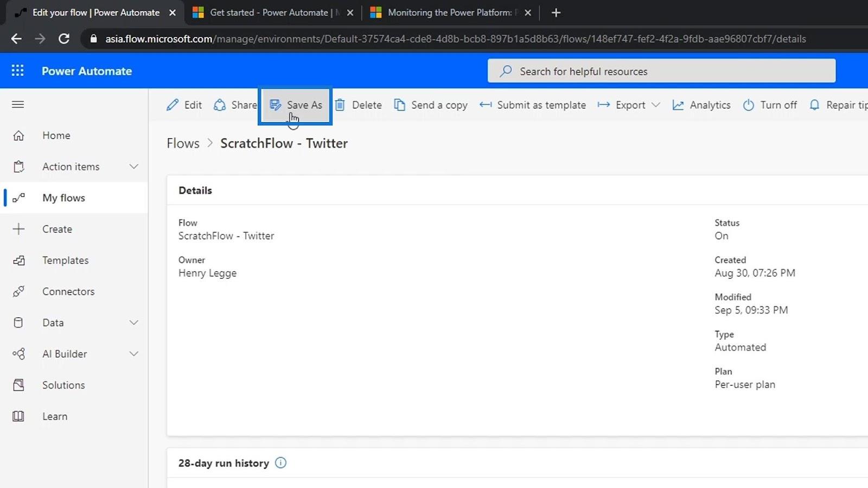Click the Turn off power icon
This screenshot has height=488, width=868.
point(749,105)
